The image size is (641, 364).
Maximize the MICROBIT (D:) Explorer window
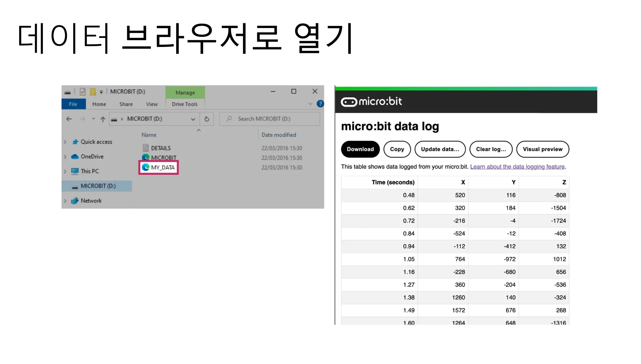coord(294,92)
